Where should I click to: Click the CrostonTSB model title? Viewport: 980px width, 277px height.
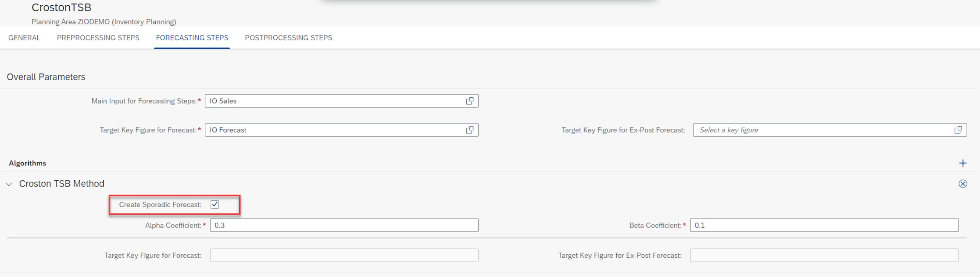61,7
